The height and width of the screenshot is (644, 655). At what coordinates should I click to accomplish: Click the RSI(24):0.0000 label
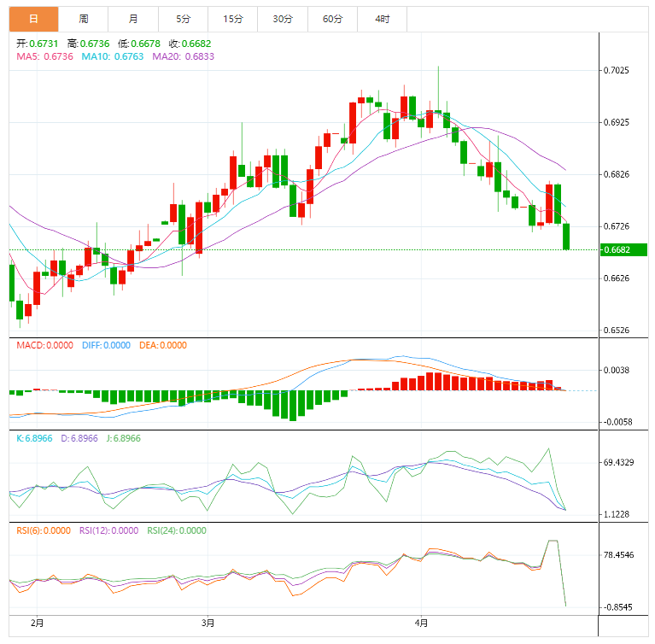point(177,530)
